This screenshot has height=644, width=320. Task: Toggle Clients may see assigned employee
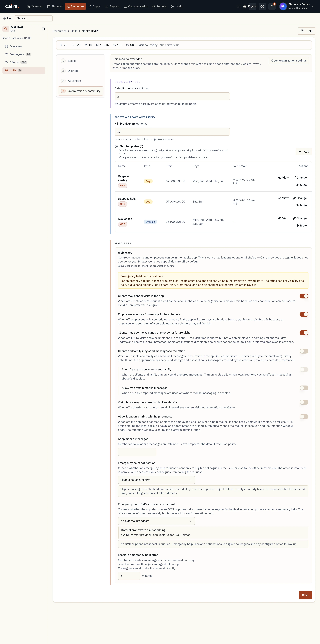[x=304, y=333]
